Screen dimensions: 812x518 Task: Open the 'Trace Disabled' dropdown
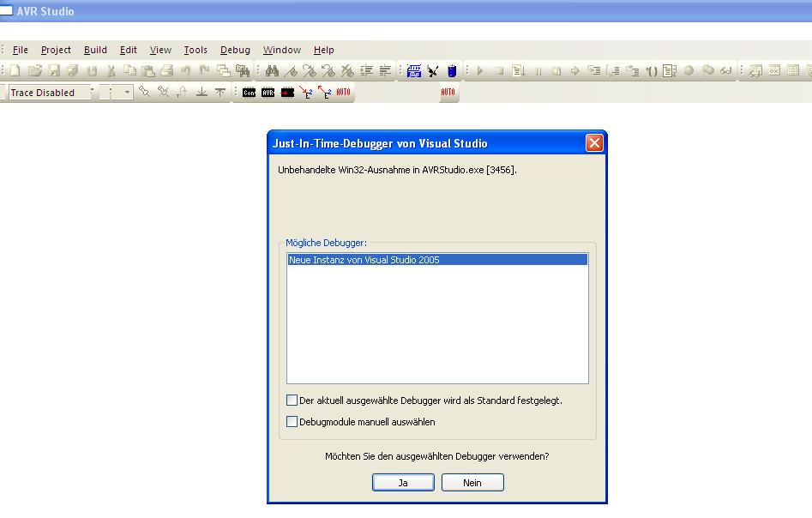[51, 93]
